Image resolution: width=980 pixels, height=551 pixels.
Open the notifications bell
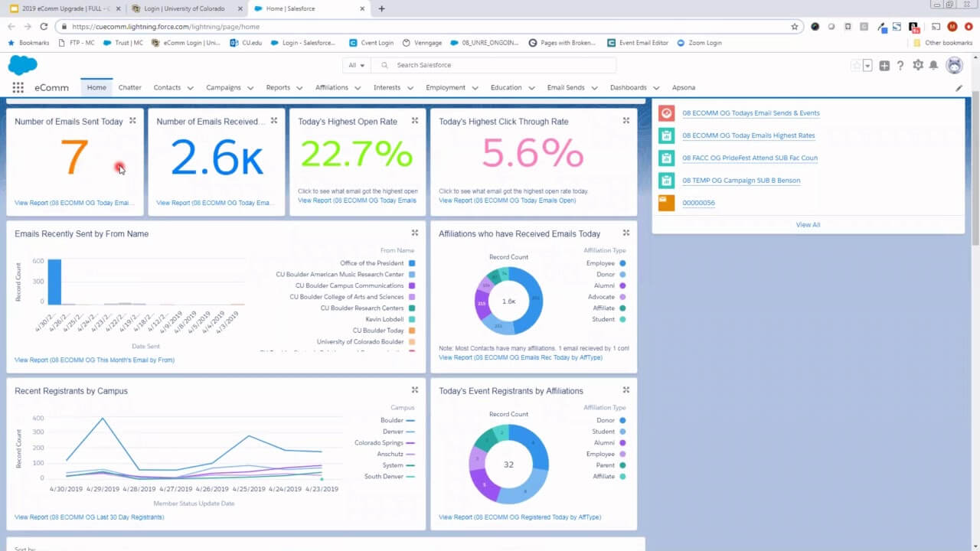933,66
